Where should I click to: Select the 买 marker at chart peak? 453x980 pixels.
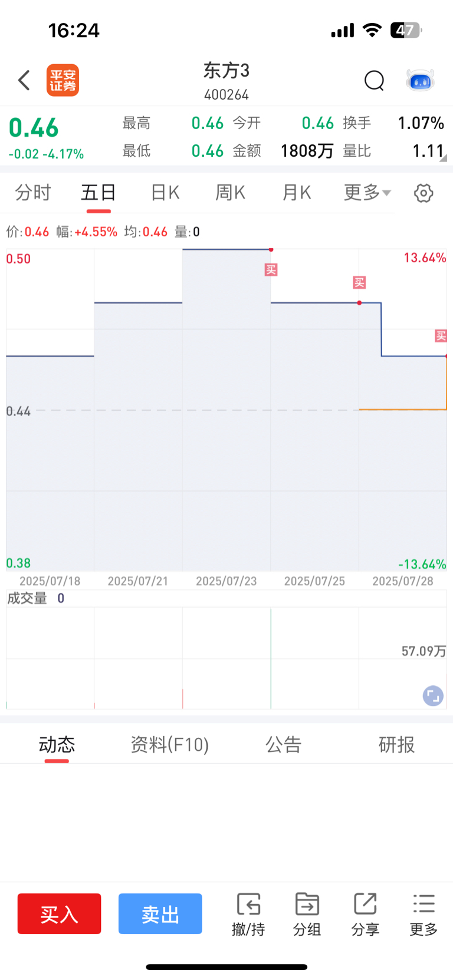click(271, 270)
